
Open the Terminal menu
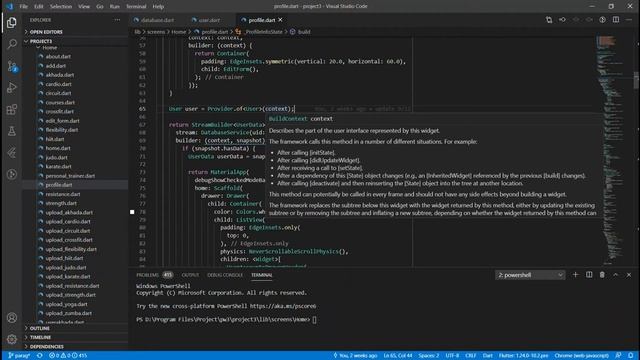(136, 7)
